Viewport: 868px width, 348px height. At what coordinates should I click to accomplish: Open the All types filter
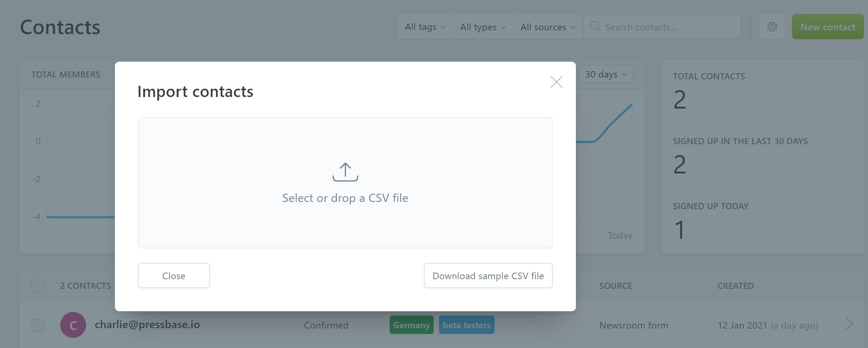483,27
